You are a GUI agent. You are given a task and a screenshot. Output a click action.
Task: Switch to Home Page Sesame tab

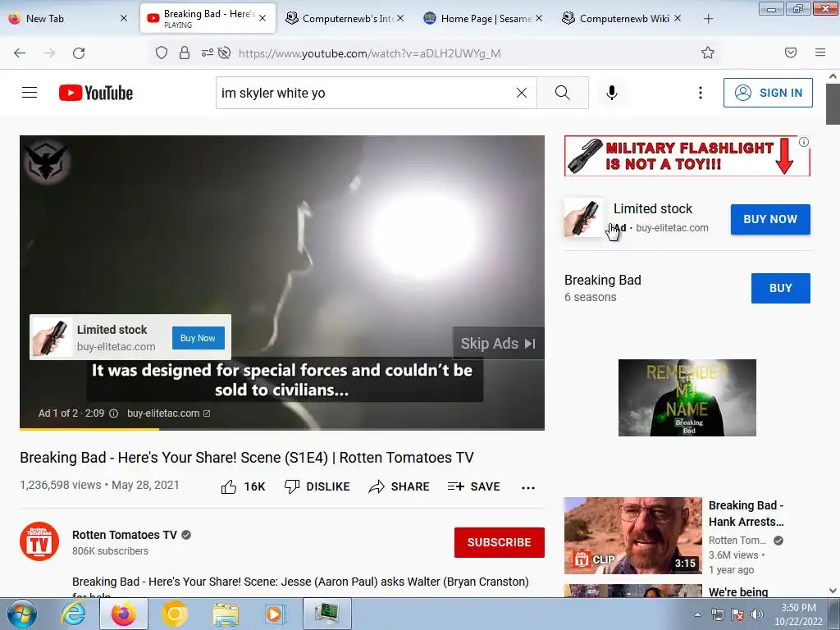[x=484, y=19]
